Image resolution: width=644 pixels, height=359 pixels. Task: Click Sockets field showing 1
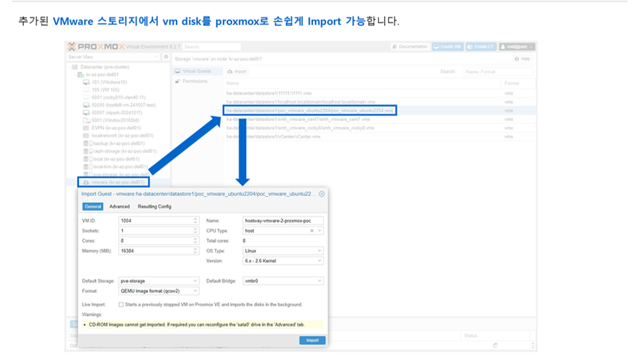click(155, 231)
